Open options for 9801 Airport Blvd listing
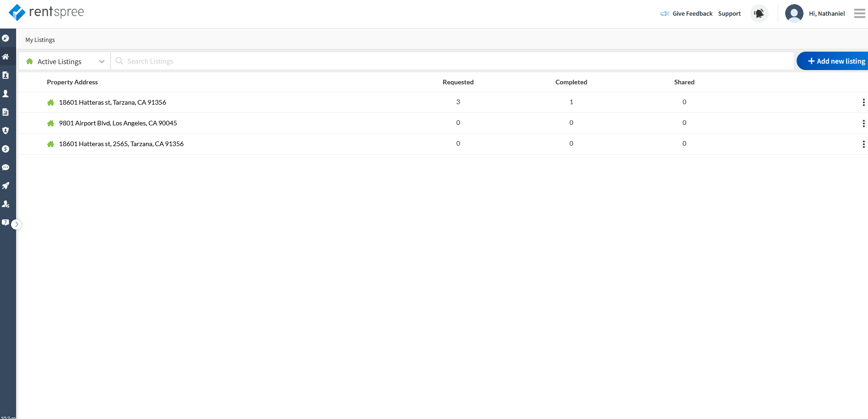This screenshot has height=419, width=868. 863,123
